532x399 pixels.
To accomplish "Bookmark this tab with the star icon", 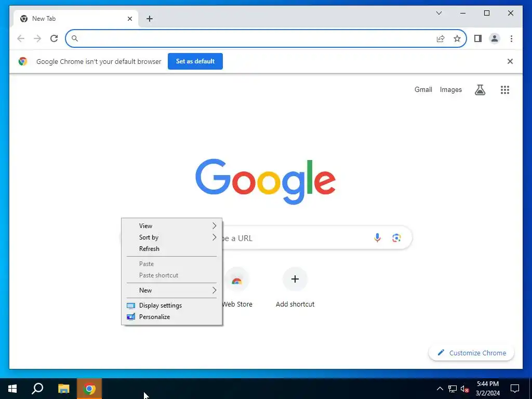I will click(x=457, y=38).
